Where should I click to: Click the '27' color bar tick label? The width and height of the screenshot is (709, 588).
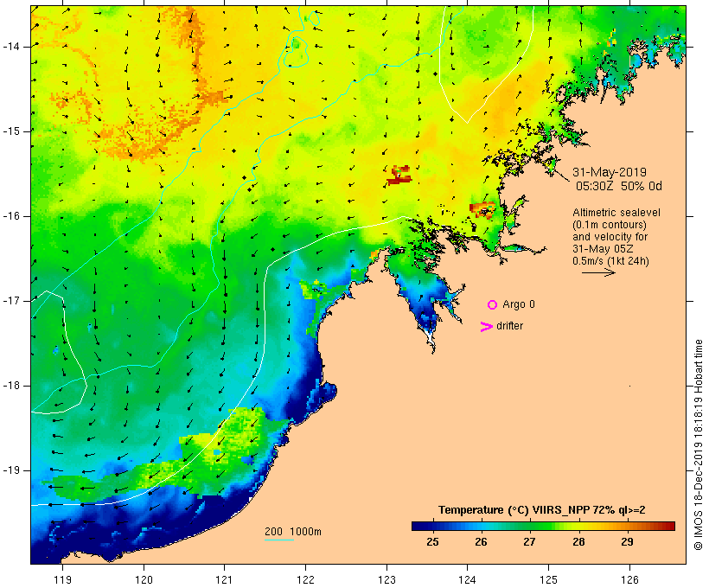tap(529, 541)
